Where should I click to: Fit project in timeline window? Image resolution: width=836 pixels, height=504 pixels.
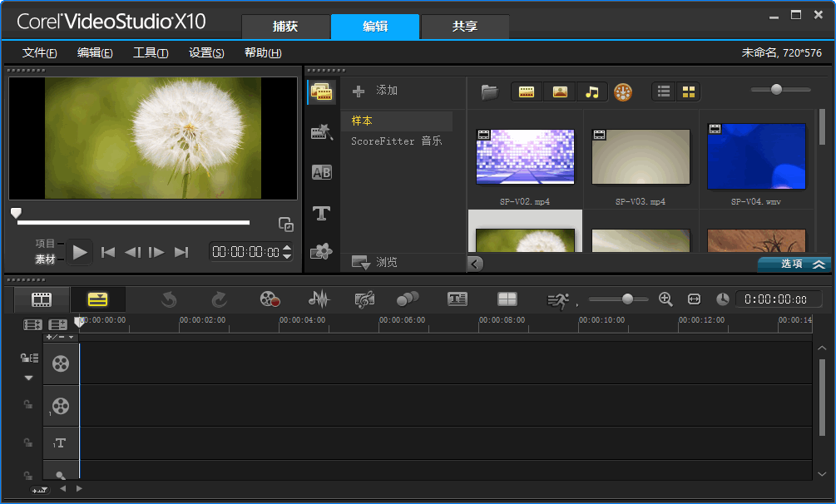click(x=694, y=299)
